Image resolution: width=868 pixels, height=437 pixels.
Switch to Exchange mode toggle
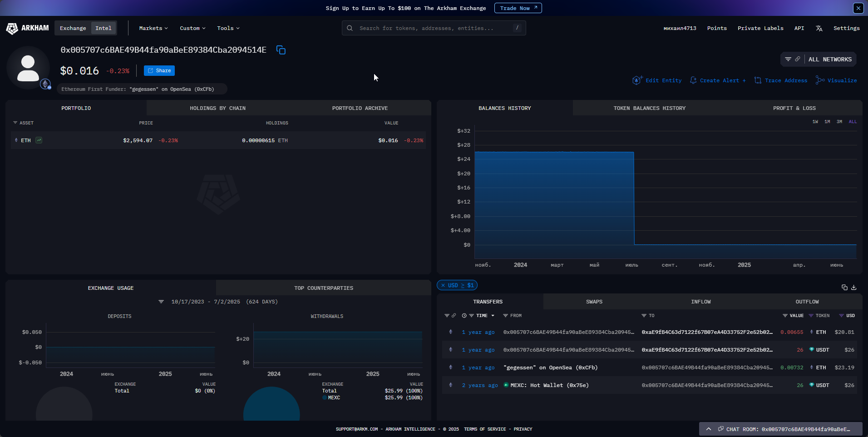tap(73, 28)
